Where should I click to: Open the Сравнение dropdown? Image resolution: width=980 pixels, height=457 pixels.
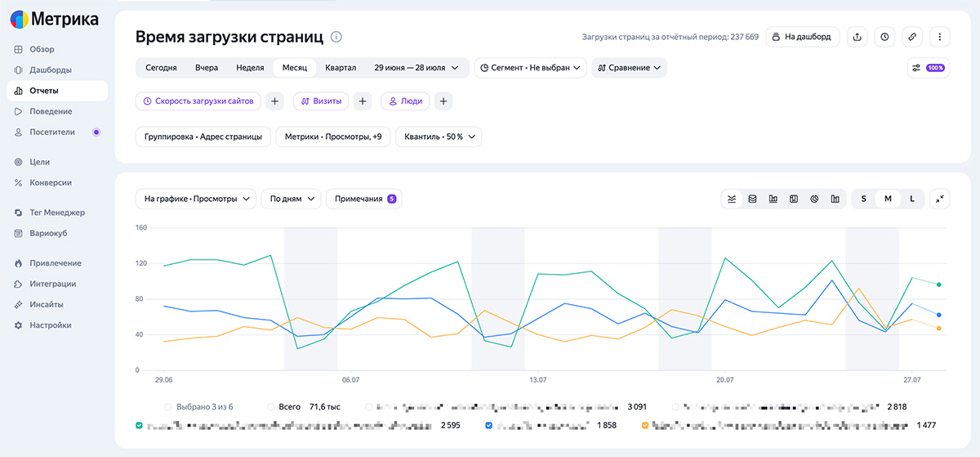[629, 68]
